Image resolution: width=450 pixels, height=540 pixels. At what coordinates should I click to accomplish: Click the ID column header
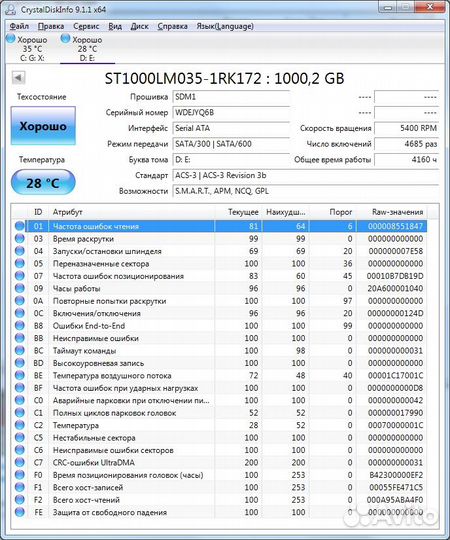[38, 212]
